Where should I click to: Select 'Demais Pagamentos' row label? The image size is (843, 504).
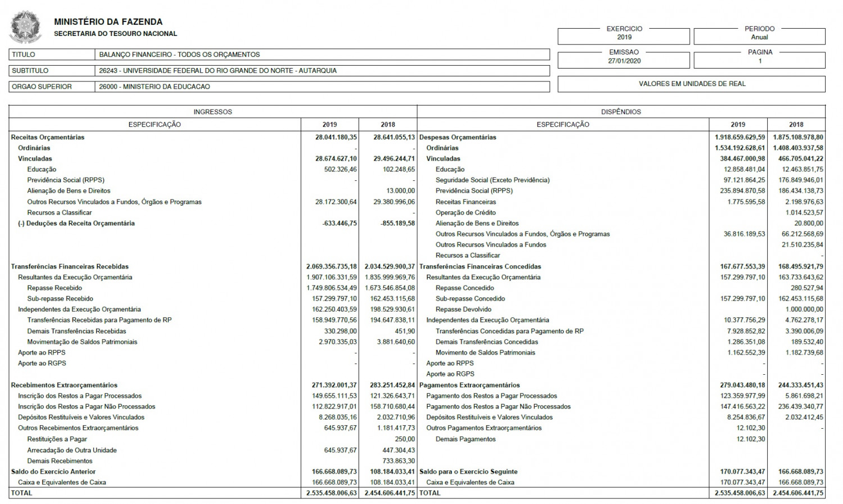click(x=466, y=439)
